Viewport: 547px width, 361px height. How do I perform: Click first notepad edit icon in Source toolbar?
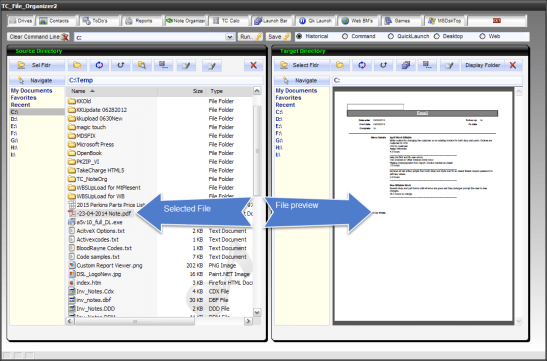pos(186,65)
